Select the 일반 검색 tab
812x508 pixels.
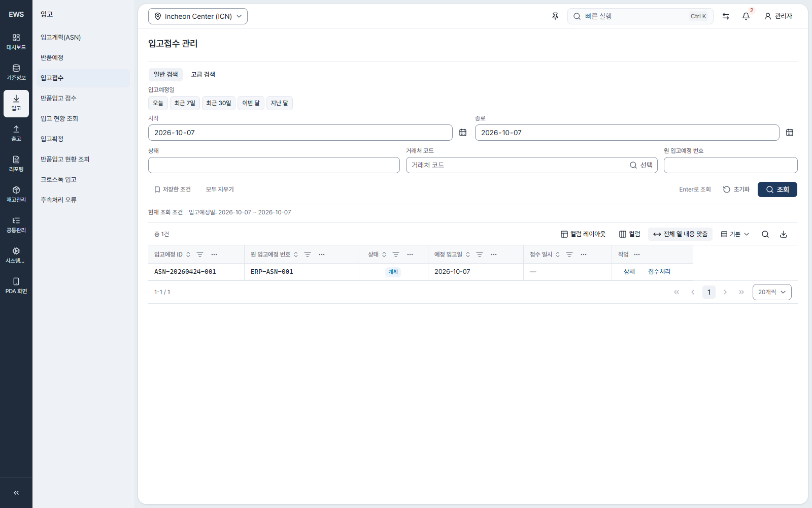pos(165,75)
